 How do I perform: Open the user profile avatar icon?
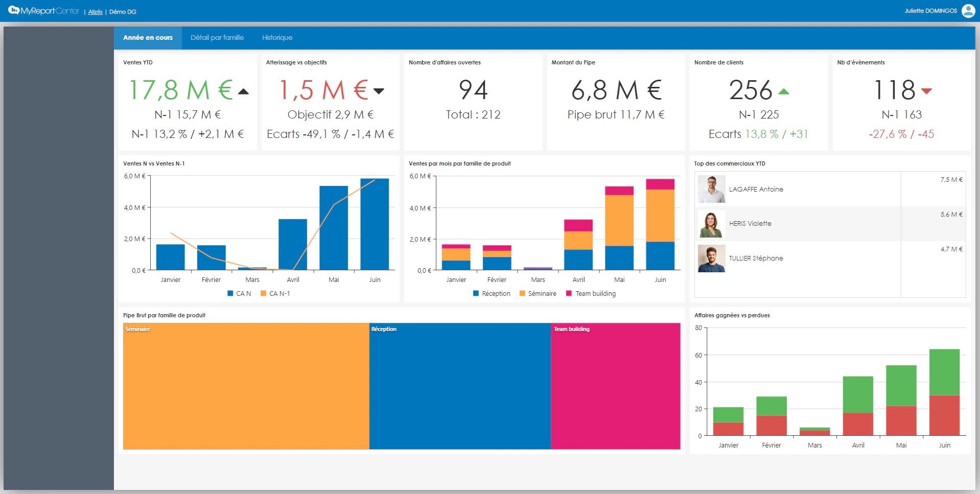point(968,11)
